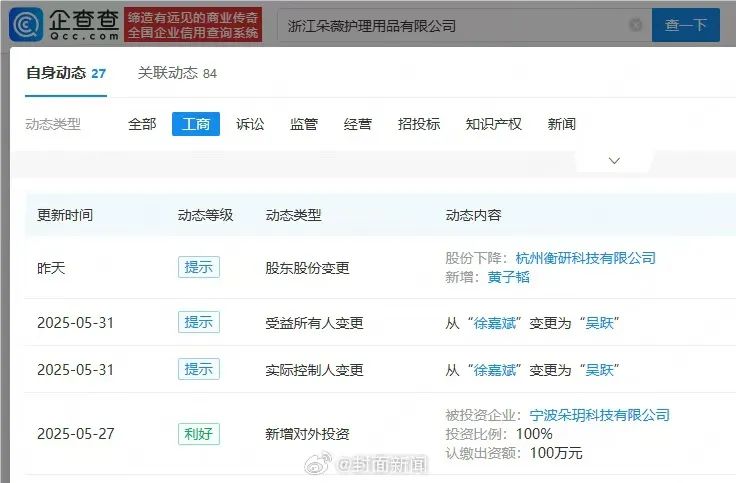The image size is (736, 483).
Task: Click the 动态类型 column header
Action: (293, 215)
